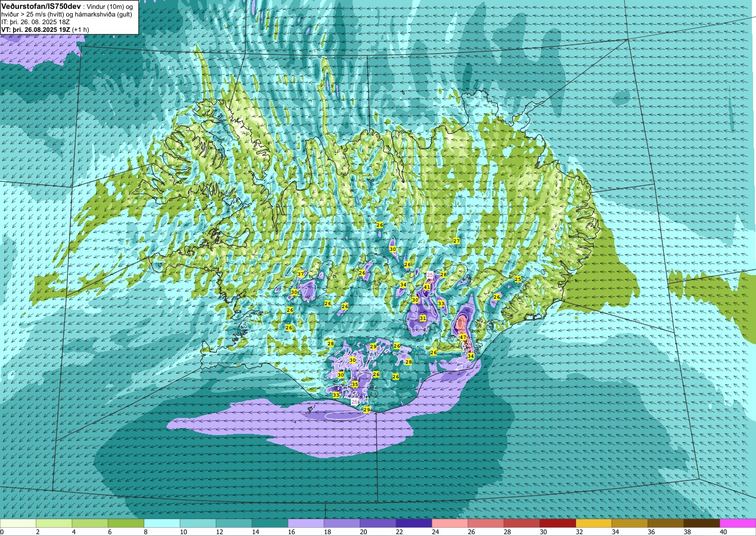This screenshot has width=756, height=536.
Task: Pick the medium teal 12–14 legend swatch
Action: point(234,523)
